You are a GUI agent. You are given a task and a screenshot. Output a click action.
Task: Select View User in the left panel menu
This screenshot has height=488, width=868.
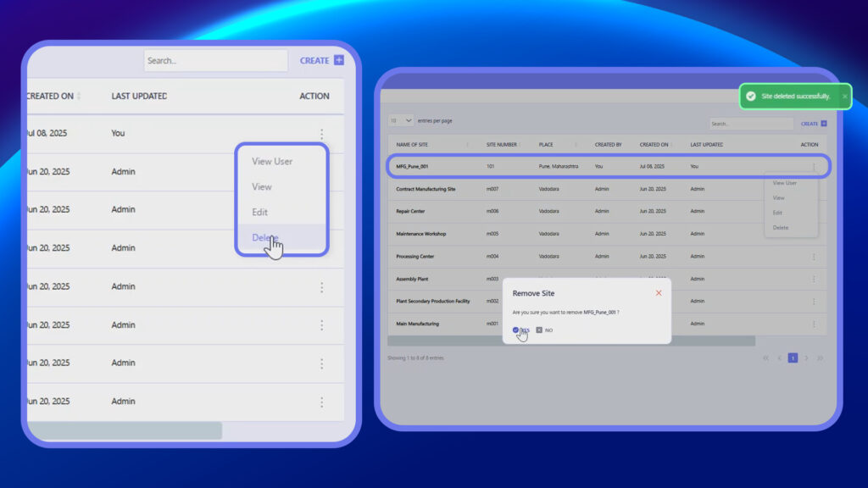click(272, 162)
